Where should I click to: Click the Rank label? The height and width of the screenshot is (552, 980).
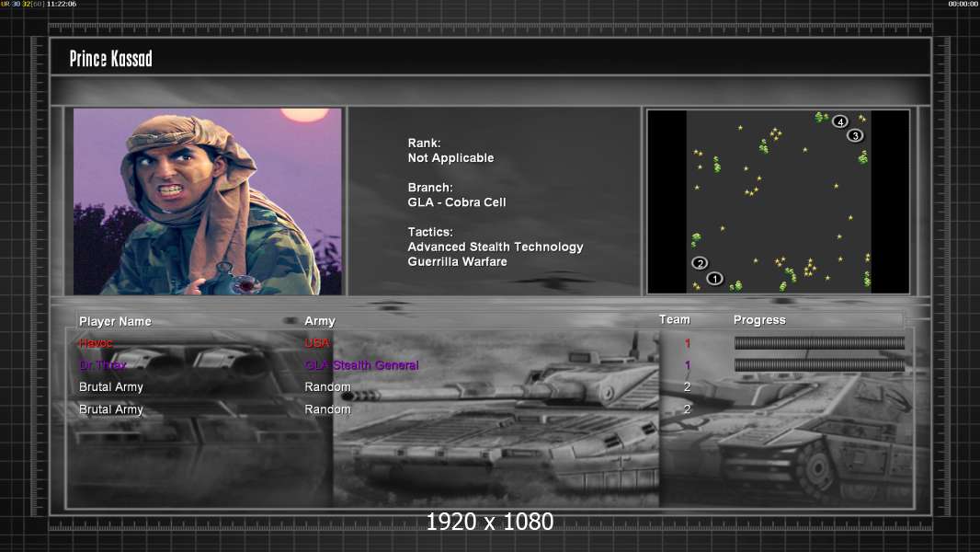click(x=425, y=144)
